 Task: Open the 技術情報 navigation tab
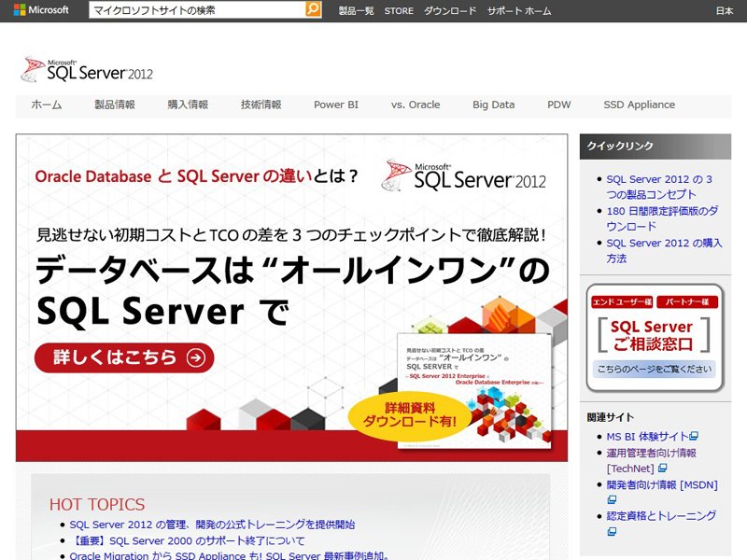point(261,105)
